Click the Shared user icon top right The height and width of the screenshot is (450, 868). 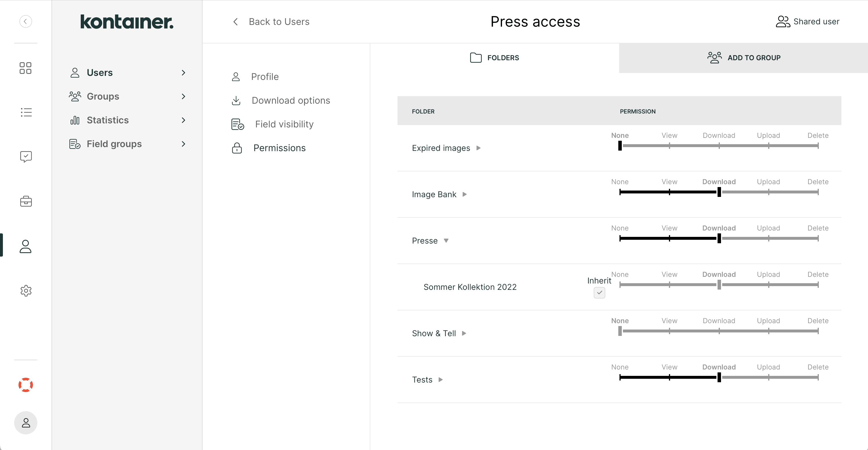(x=783, y=21)
